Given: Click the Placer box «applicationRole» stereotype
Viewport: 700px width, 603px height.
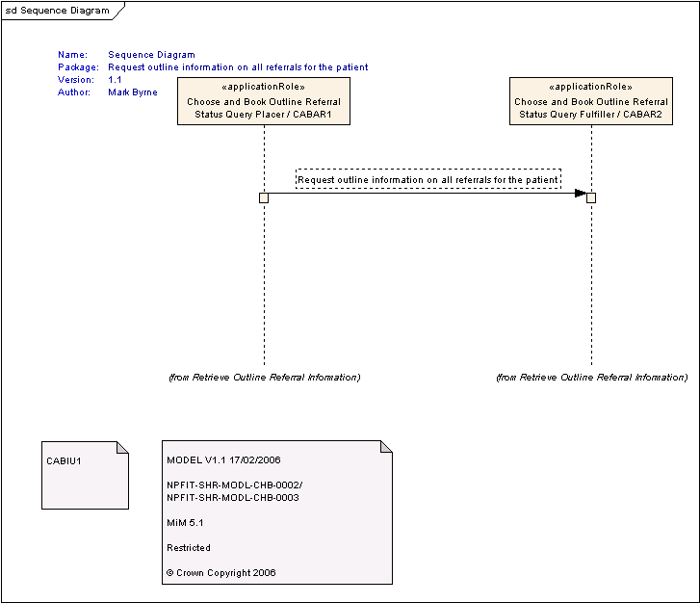Looking at the screenshot, I should point(264,87).
